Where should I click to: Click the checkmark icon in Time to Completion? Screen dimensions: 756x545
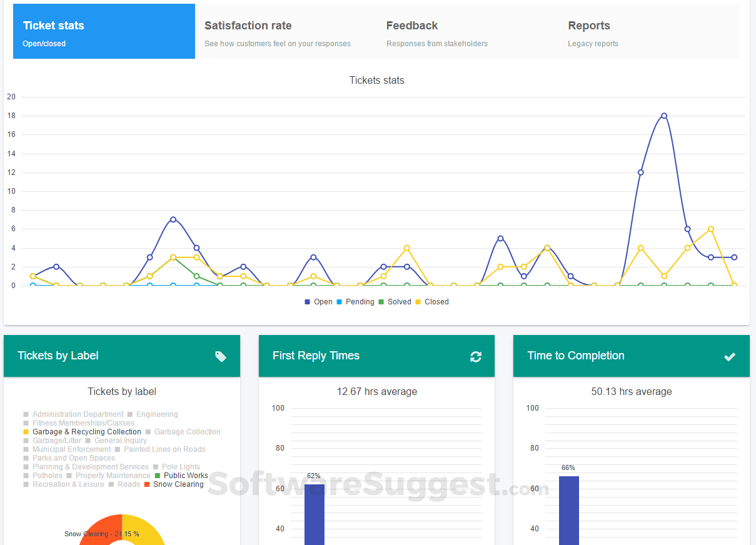pyautogui.click(x=729, y=356)
